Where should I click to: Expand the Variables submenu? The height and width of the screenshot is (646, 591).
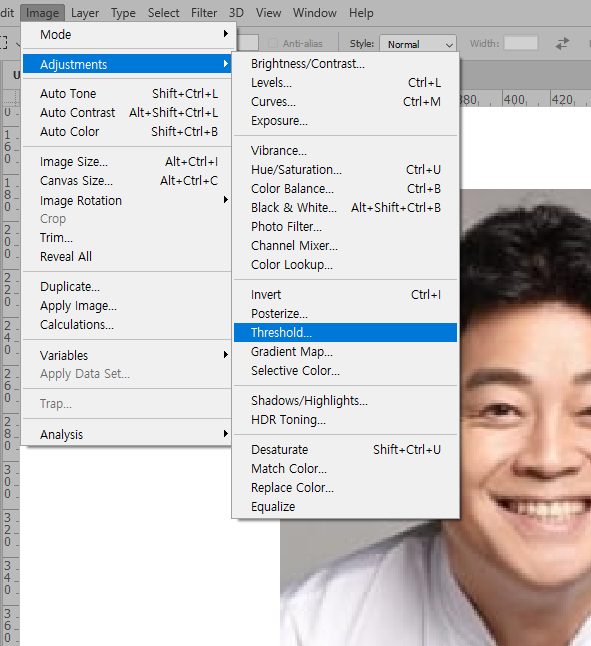click(x=128, y=355)
